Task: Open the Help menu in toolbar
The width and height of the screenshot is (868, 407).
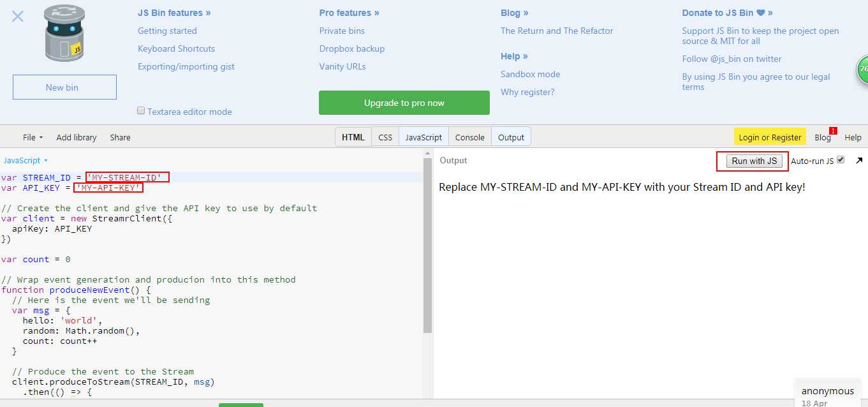Action: click(x=853, y=137)
